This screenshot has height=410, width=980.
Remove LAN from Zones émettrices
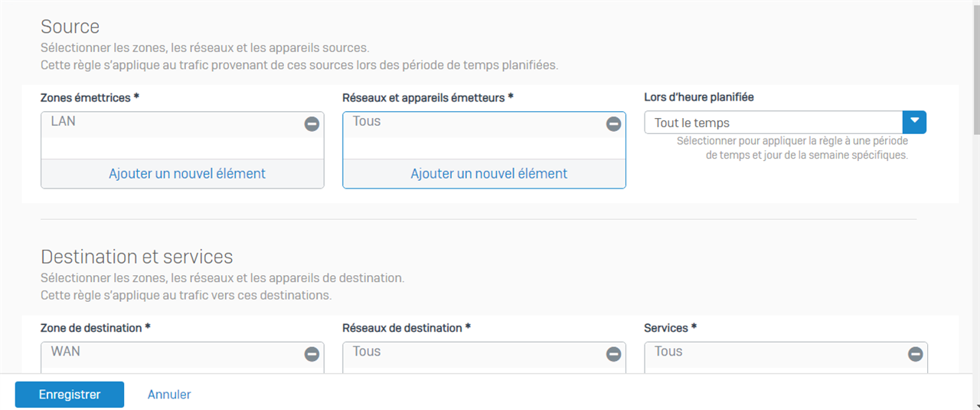312,123
